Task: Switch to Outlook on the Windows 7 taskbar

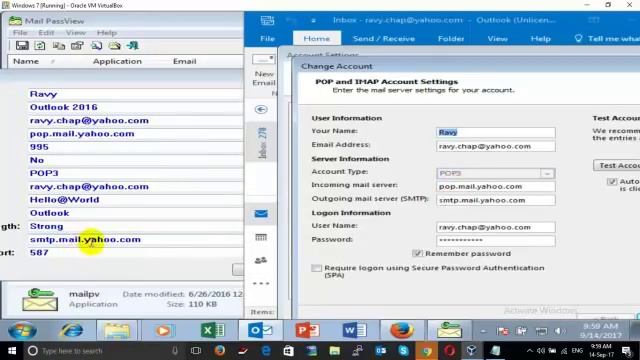Action: [260, 330]
